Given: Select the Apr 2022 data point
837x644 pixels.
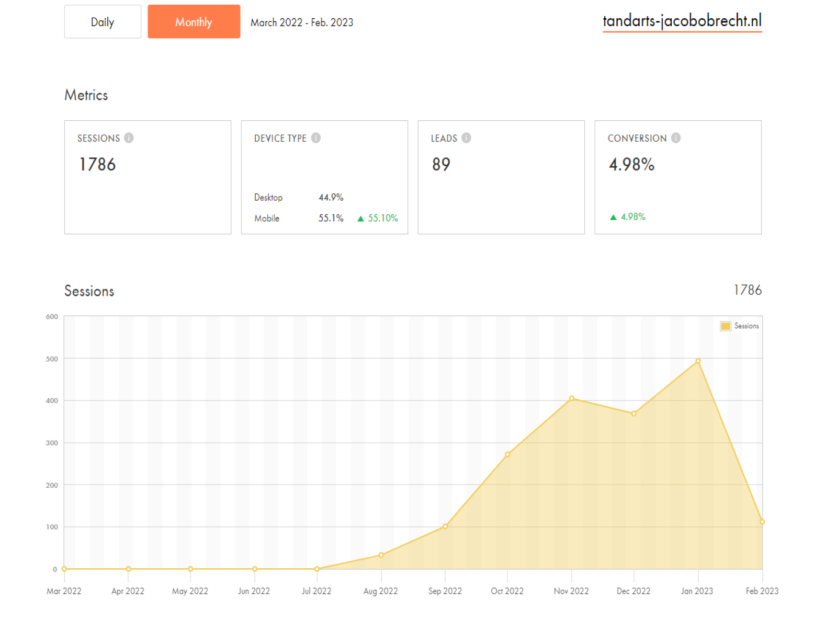Looking at the screenshot, I should [128, 569].
